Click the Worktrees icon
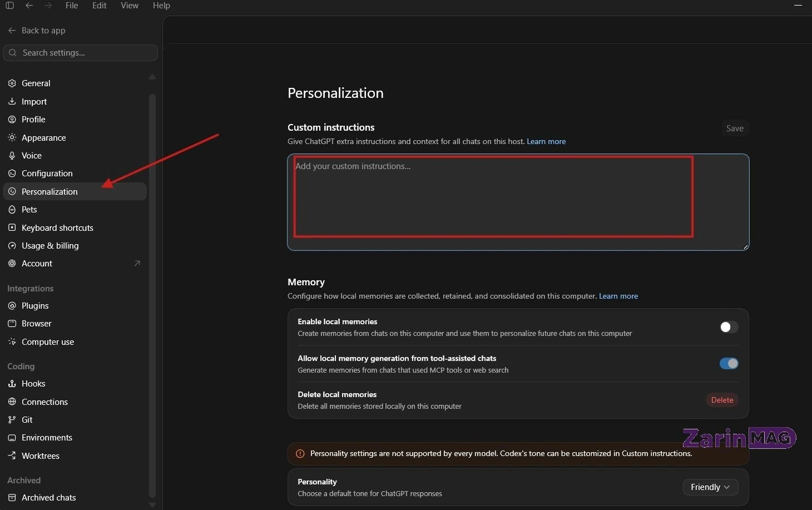Viewport: 812px width, 510px height. click(12, 455)
